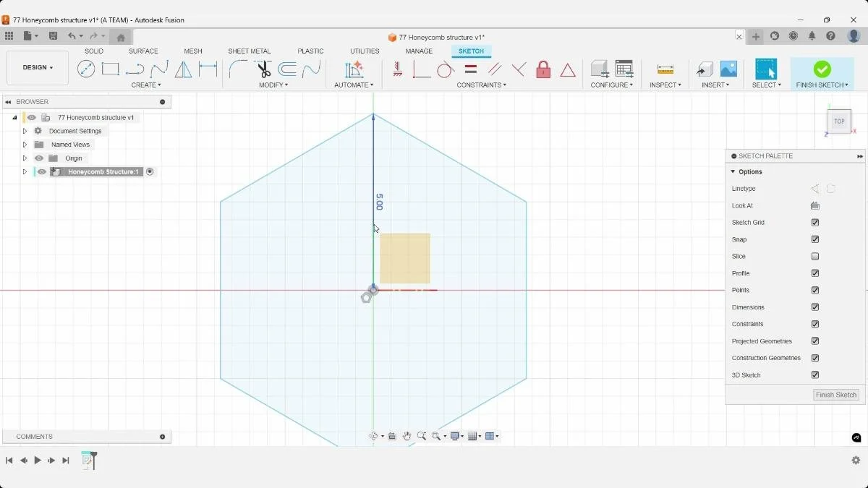Collapse the Options section in Sketch Palette
This screenshot has width=868, height=488.
(733, 172)
